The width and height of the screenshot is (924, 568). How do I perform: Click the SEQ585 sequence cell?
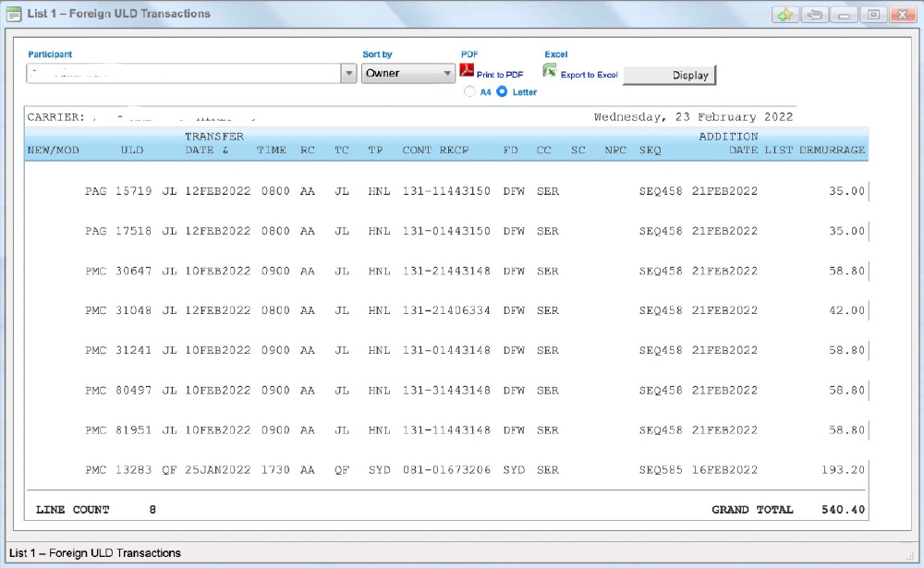(x=661, y=469)
